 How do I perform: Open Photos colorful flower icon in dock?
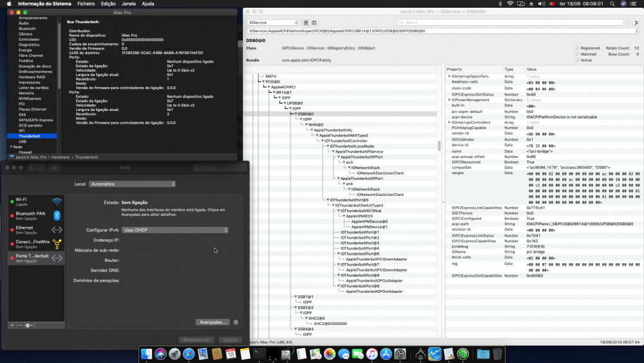(329, 354)
